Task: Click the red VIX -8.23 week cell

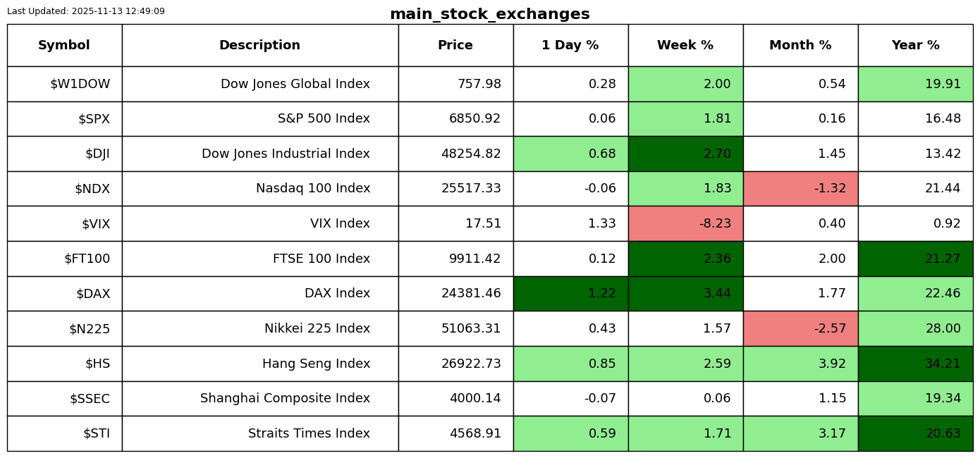Action: pyautogui.click(x=685, y=224)
